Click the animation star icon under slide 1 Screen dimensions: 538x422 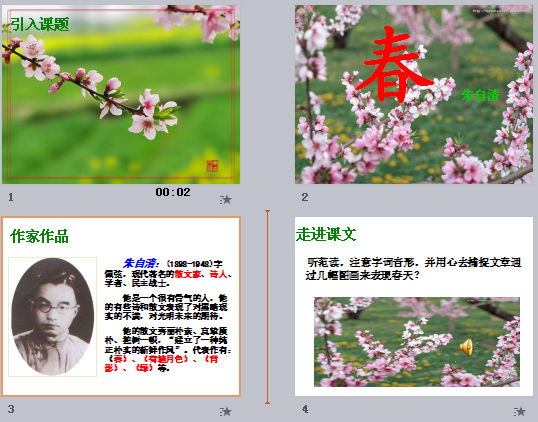click(x=226, y=199)
